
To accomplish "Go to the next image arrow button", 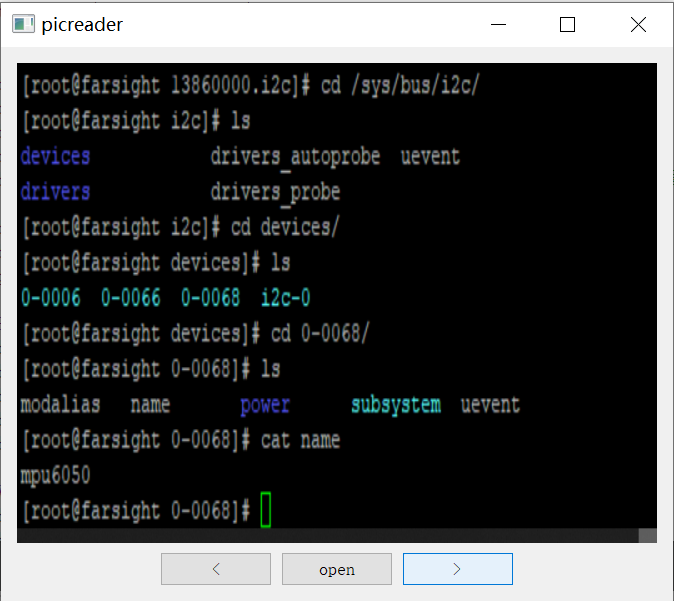I will click(458, 569).
